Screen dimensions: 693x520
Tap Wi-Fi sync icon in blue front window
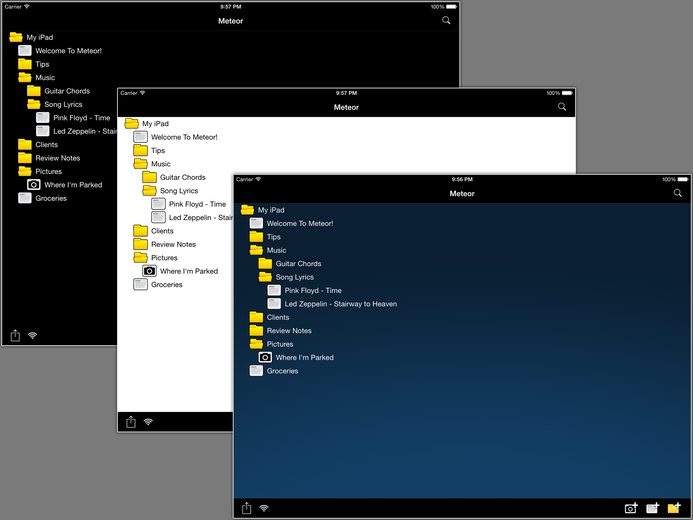[264, 508]
